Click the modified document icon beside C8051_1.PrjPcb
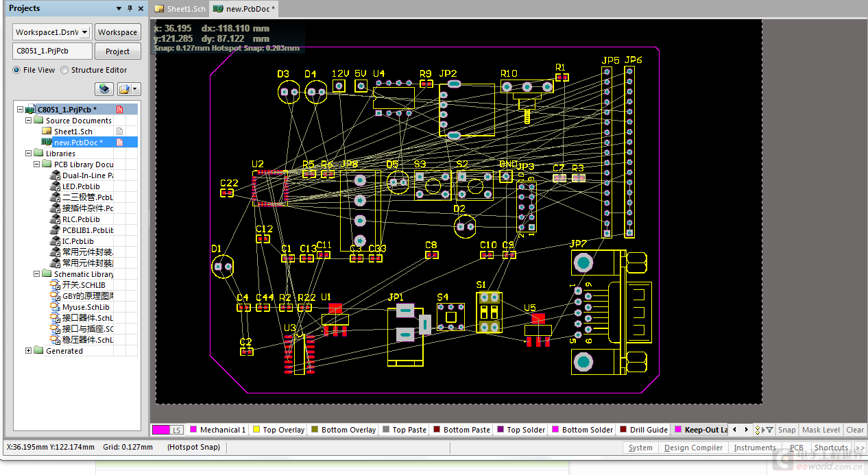The height and width of the screenshot is (475, 868). click(119, 110)
